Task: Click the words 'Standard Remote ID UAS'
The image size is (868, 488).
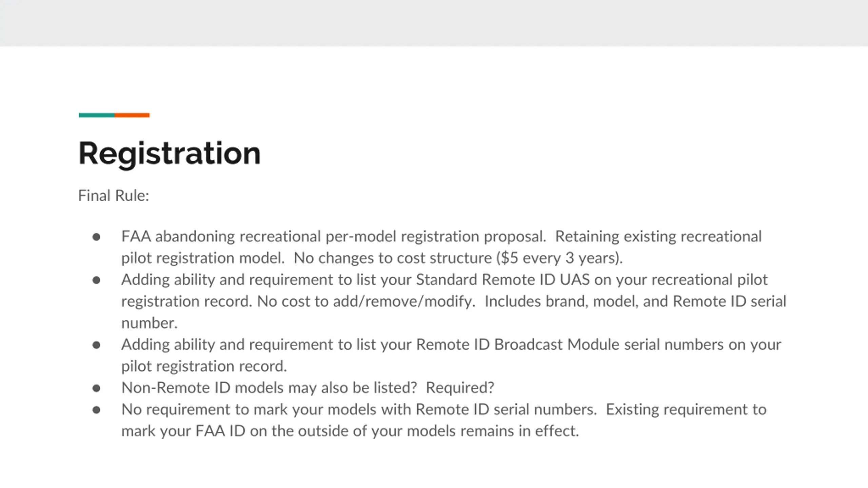Action: (x=503, y=280)
